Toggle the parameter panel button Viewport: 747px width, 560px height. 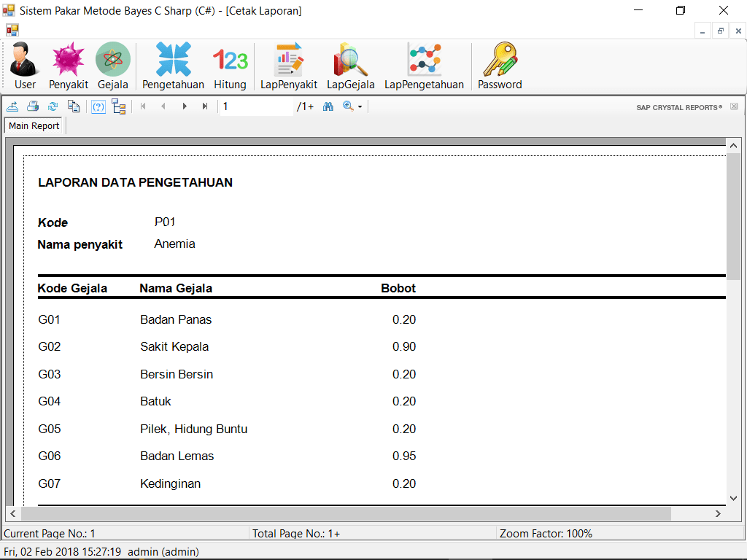[98, 106]
